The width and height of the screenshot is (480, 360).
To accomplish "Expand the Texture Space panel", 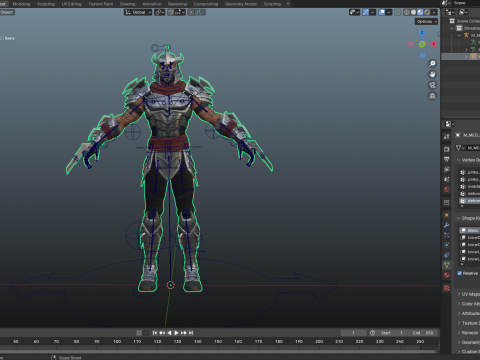I will click(x=459, y=323).
